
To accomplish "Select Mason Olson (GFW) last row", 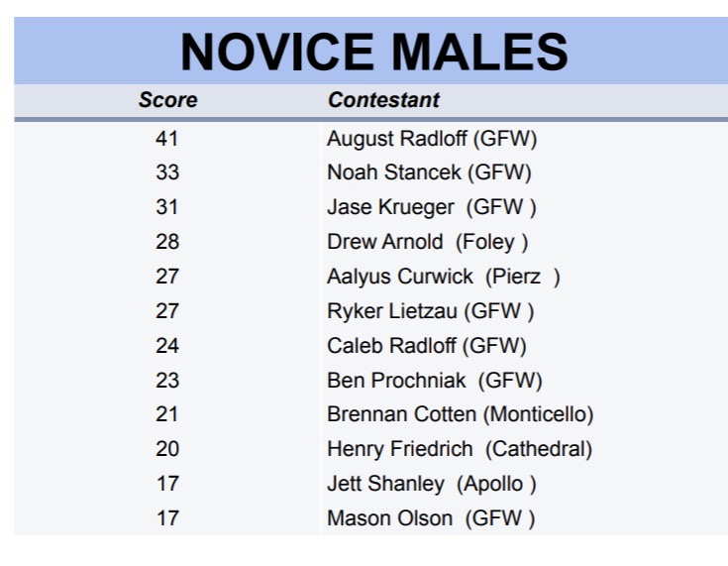I will pyautogui.click(x=431, y=518).
